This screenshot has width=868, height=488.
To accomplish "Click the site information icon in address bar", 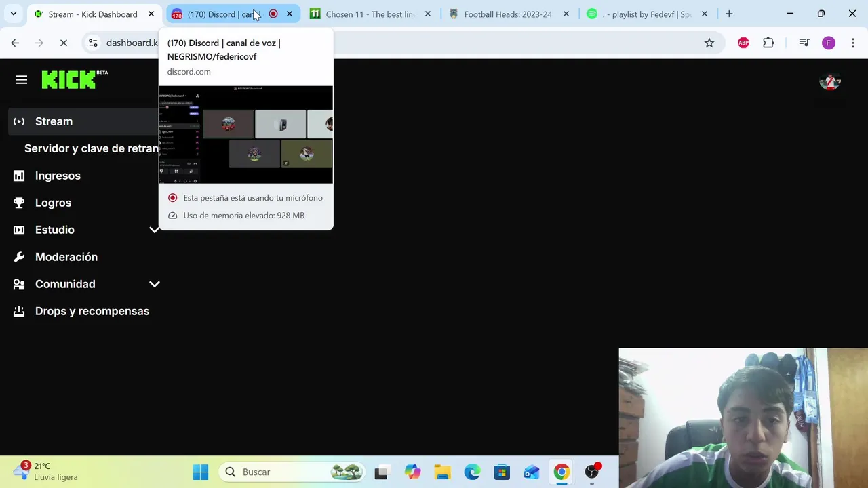I will [x=93, y=43].
